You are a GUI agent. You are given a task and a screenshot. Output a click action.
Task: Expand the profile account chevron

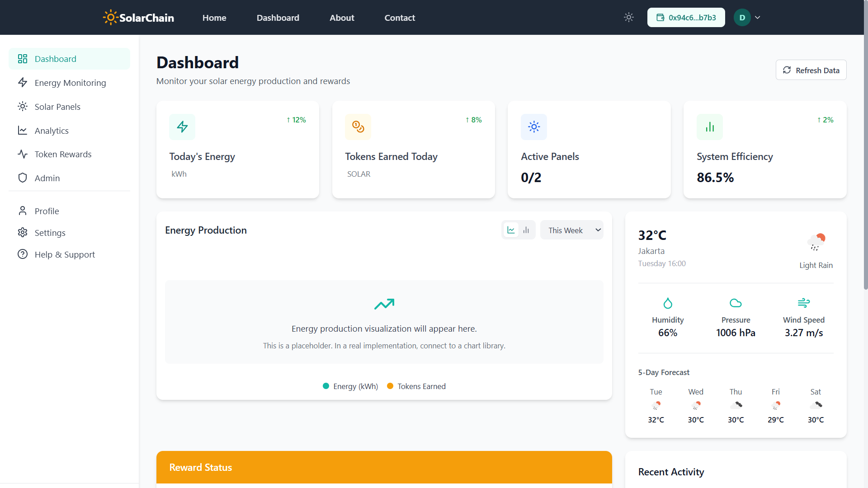click(x=758, y=17)
